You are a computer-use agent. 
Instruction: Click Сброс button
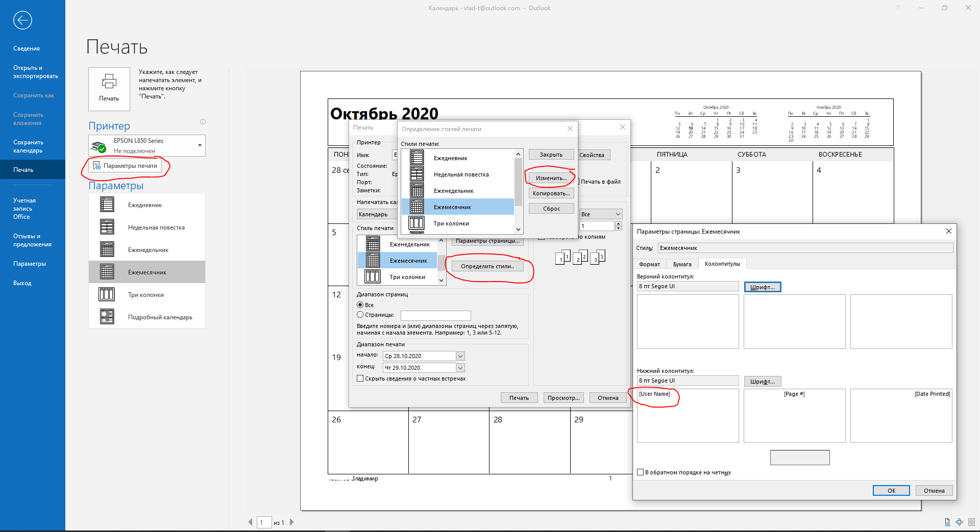point(551,209)
